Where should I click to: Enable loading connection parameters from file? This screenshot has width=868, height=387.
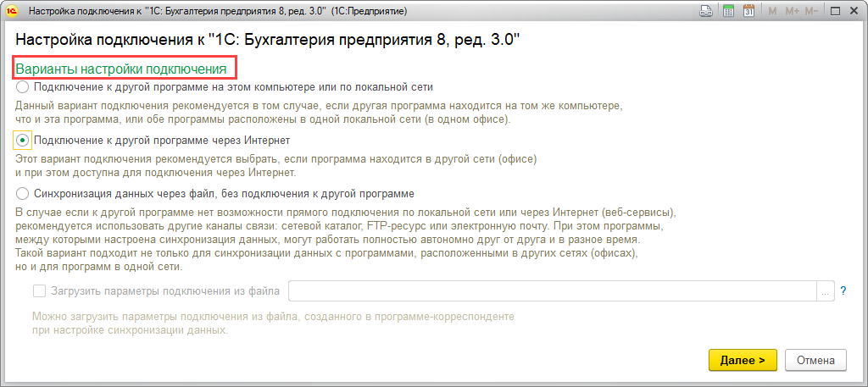(39, 291)
